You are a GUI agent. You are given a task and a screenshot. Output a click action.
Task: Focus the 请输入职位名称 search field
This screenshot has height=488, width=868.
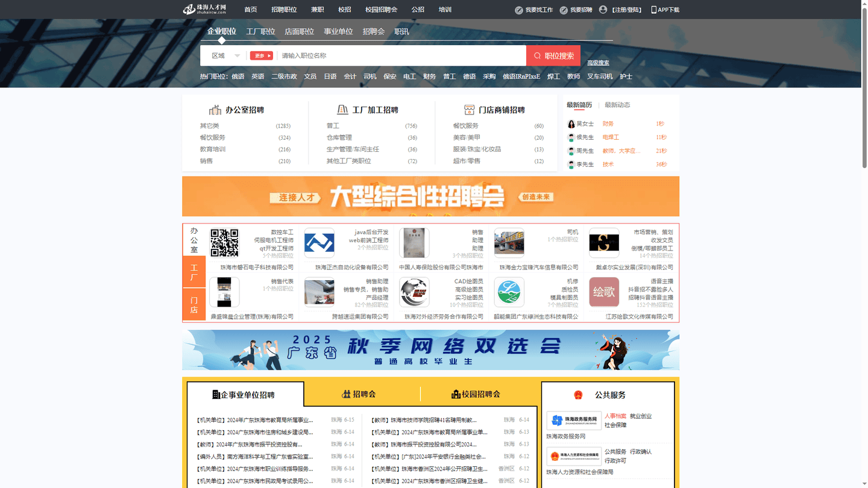point(401,55)
